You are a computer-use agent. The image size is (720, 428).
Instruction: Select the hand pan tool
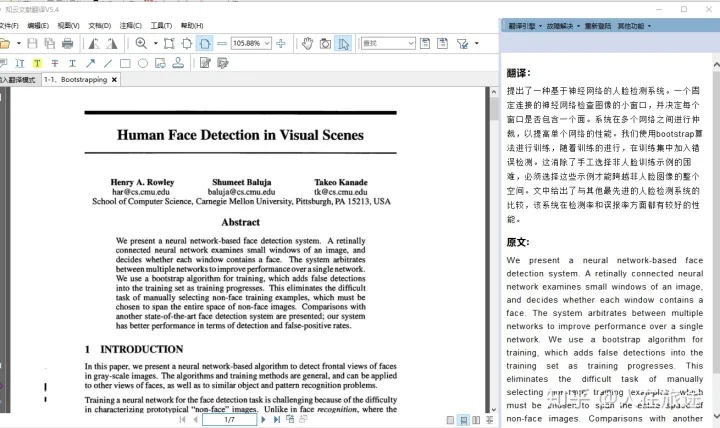point(307,44)
